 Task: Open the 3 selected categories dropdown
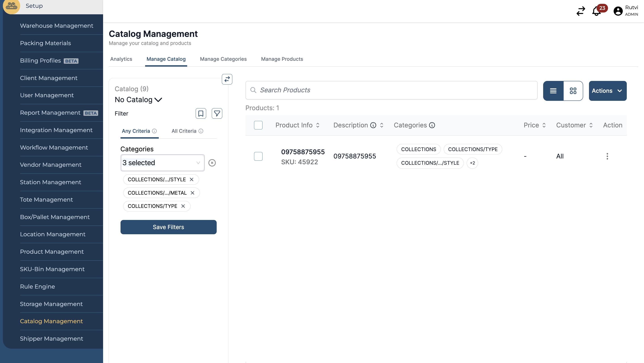pyautogui.click(x=162, y=163)
